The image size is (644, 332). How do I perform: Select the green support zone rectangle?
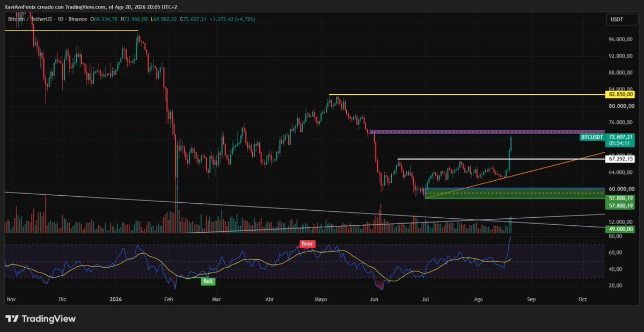click(x=514, y=194)
